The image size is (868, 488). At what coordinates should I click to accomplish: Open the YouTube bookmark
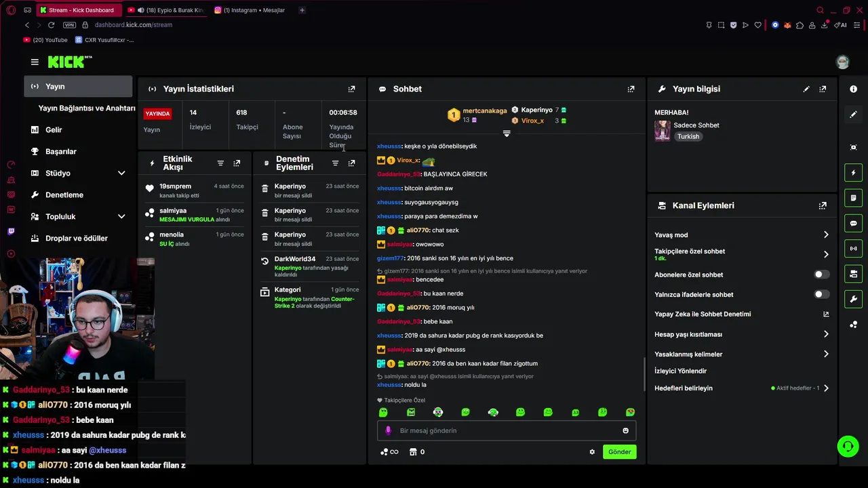pos(45,40)
